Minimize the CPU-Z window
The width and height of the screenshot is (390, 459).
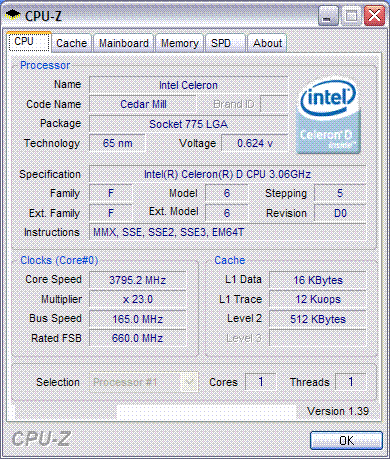point(328,16)
